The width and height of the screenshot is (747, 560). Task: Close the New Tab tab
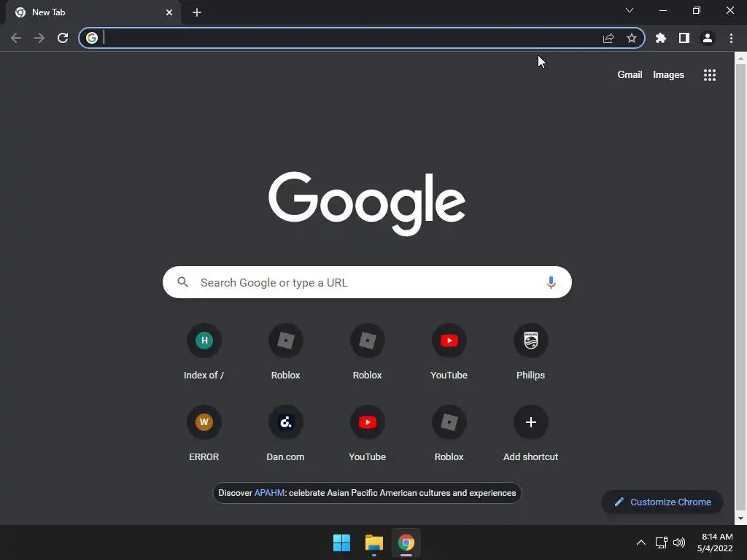pos(169,12)
